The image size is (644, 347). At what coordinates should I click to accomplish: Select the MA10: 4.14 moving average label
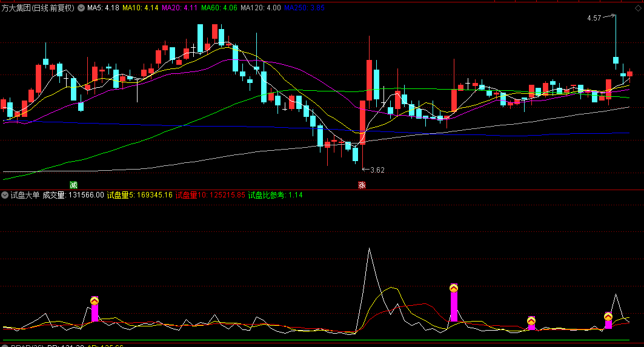(x=141, y=8)
